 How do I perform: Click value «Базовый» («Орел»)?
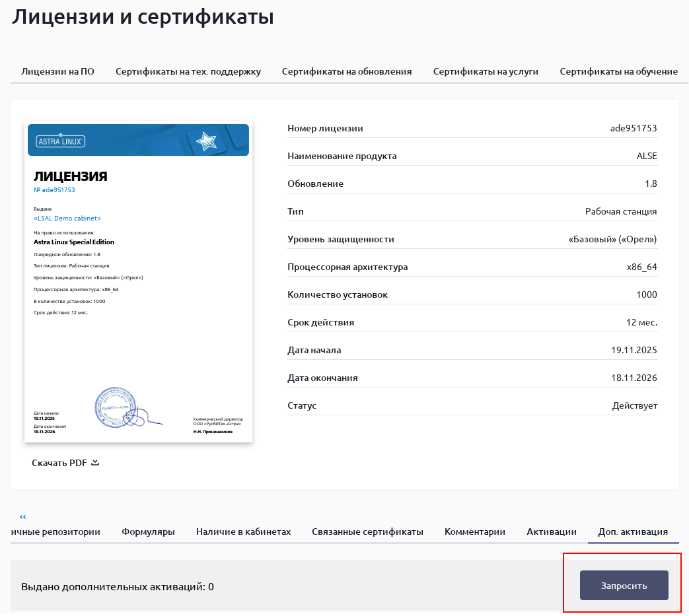coord(612,239)
